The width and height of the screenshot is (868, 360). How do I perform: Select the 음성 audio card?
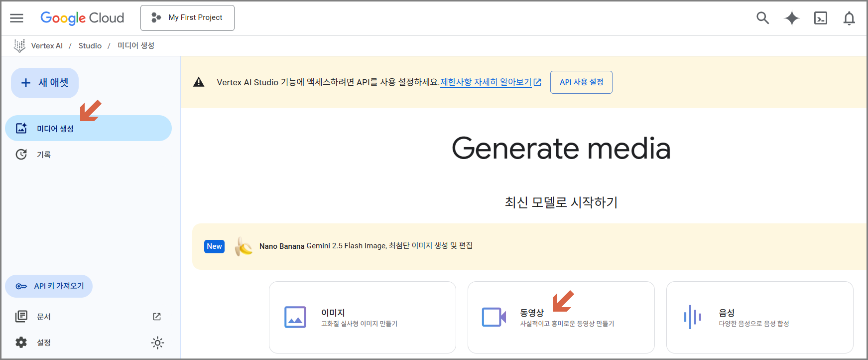[x=760, y=317]
